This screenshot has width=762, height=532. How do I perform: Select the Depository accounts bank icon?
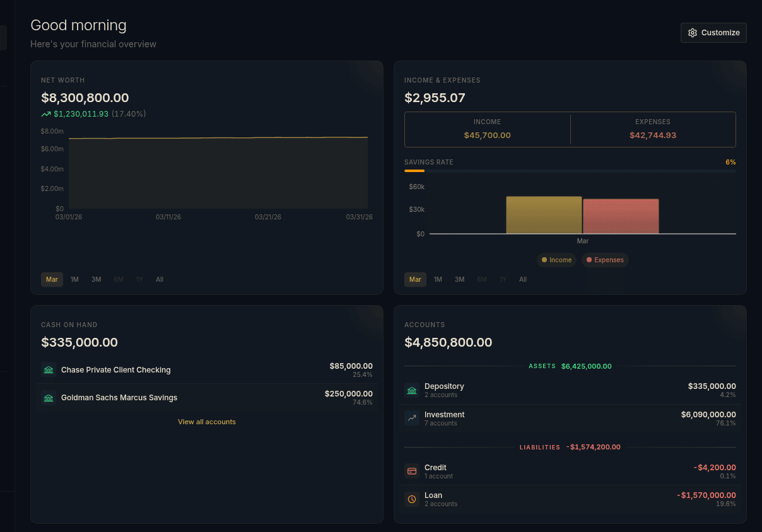point(412,390)
